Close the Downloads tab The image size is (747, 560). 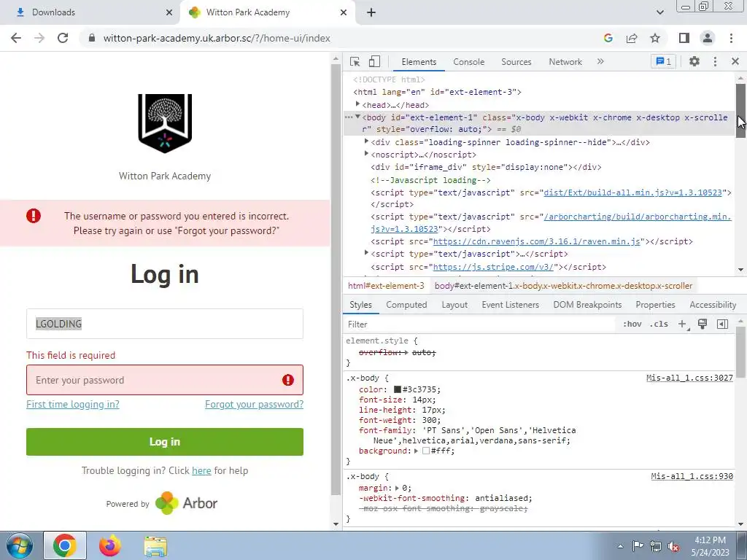pos(169,12)
